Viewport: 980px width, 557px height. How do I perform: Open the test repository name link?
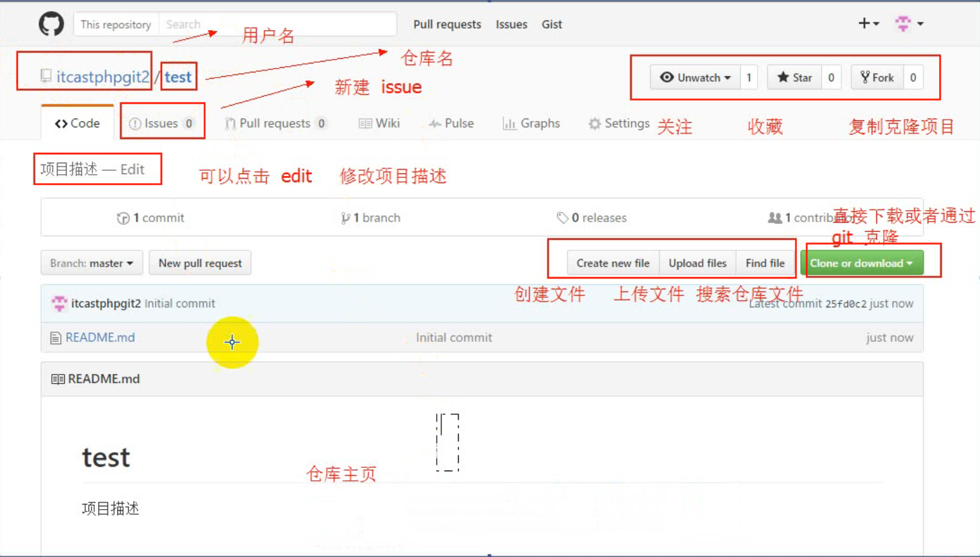(178, 77)
